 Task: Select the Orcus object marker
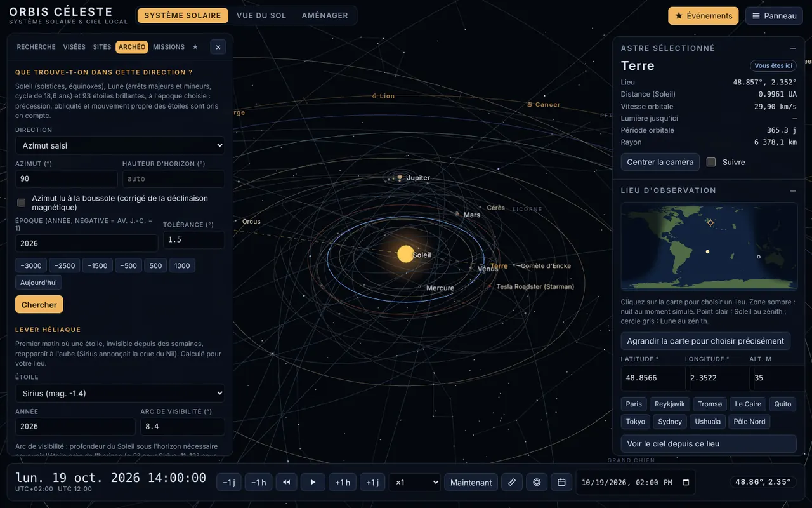click(237, 222)
